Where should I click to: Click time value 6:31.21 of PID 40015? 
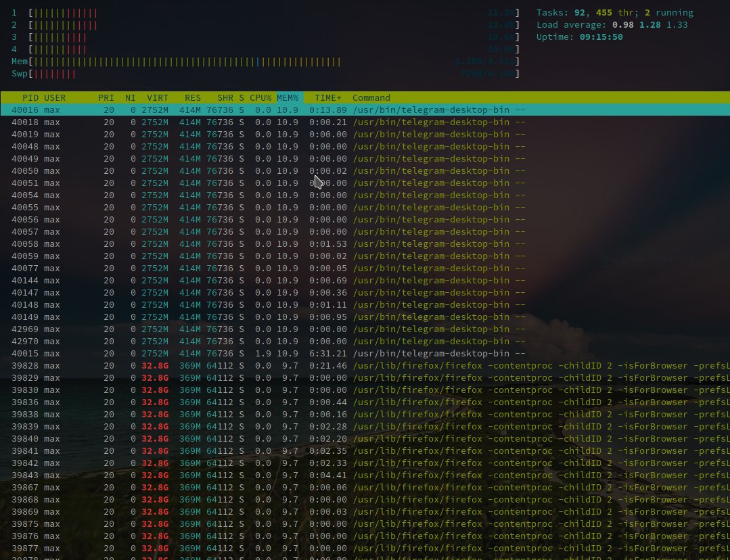click(327, 353)
